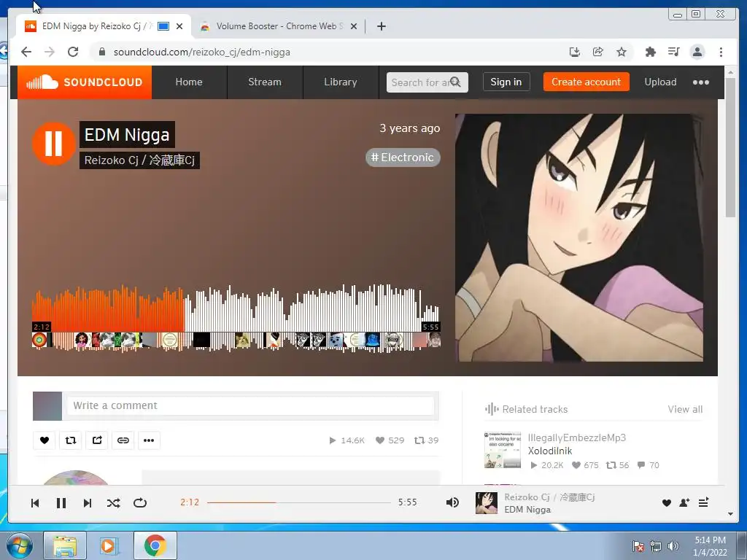
Task: Like the playing track from player bar heart
Action: pos(667,503)
